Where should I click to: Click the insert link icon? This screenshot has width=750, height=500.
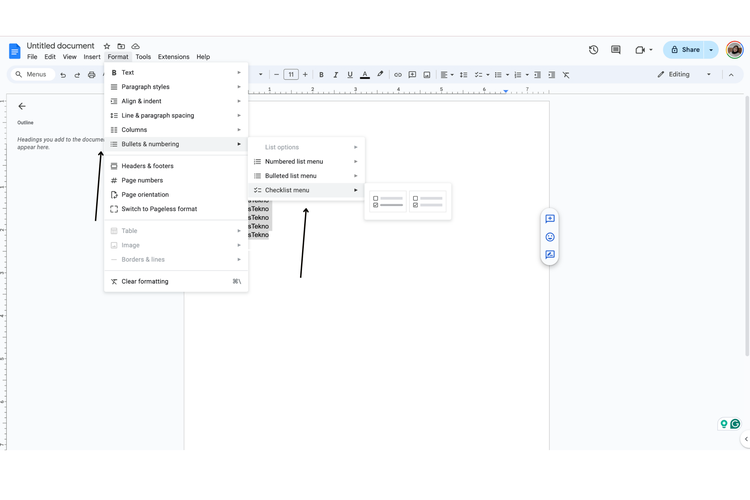[398, 75]
